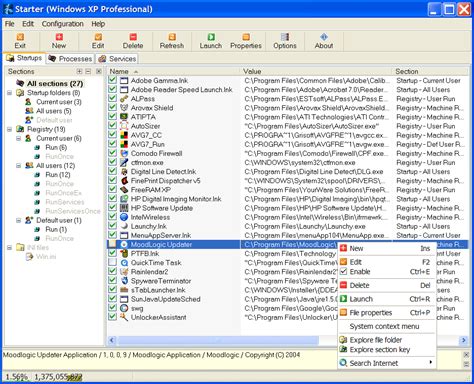This screenshot has height=384, width=474.
Task: Select Run (12) under All users
Action: point(58,175)
